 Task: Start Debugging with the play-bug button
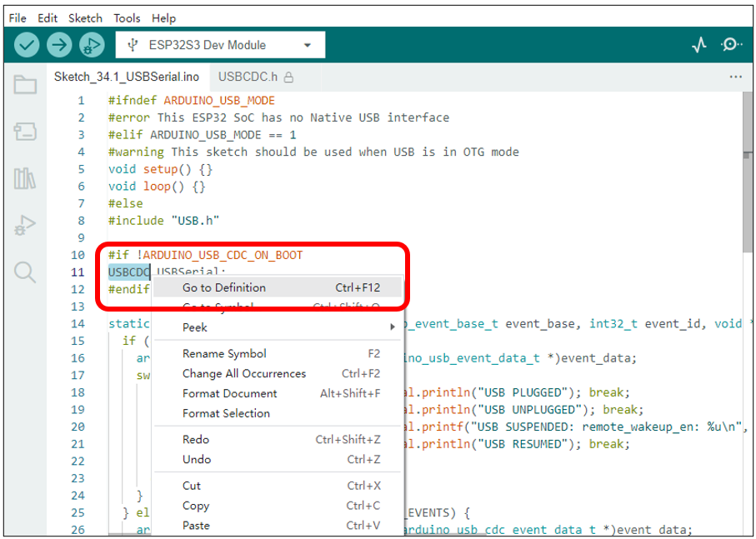(92, 45)
